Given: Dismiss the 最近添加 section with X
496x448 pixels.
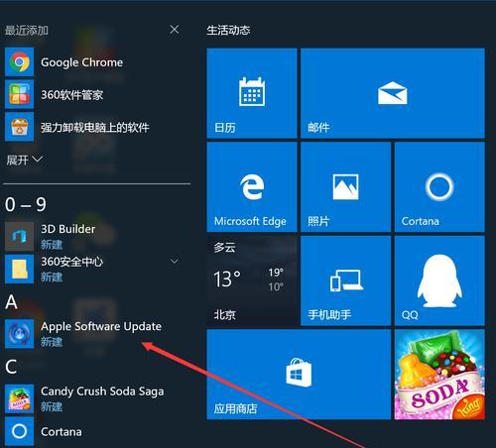Looking at the screenshot, I should (175, 30).
